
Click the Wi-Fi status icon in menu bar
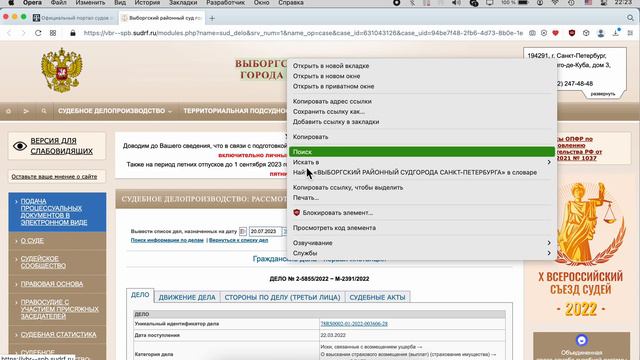coord(556,2)
